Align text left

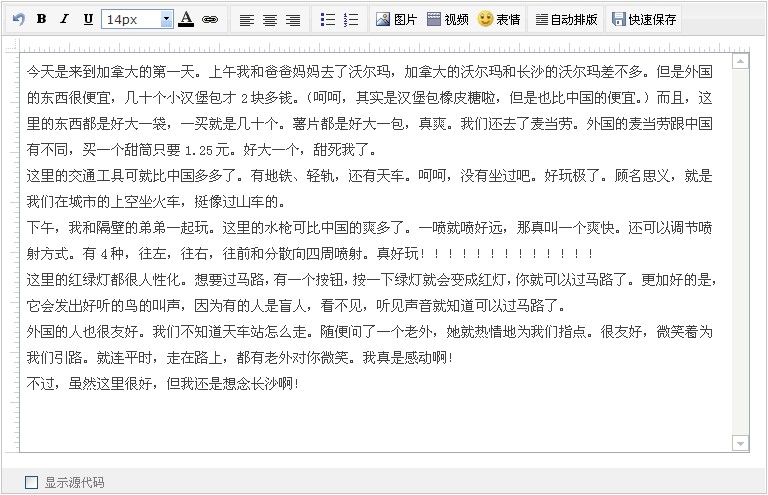coord(246,20)
